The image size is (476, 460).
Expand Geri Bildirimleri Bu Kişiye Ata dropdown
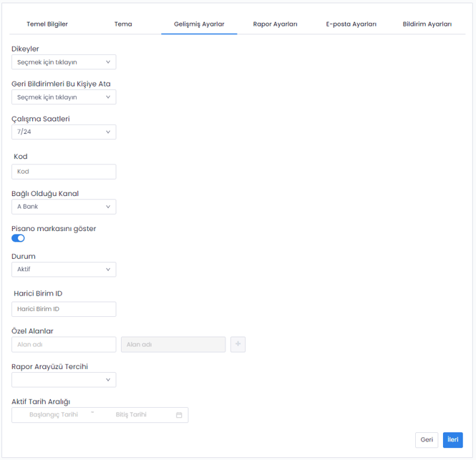pos(64,97)
